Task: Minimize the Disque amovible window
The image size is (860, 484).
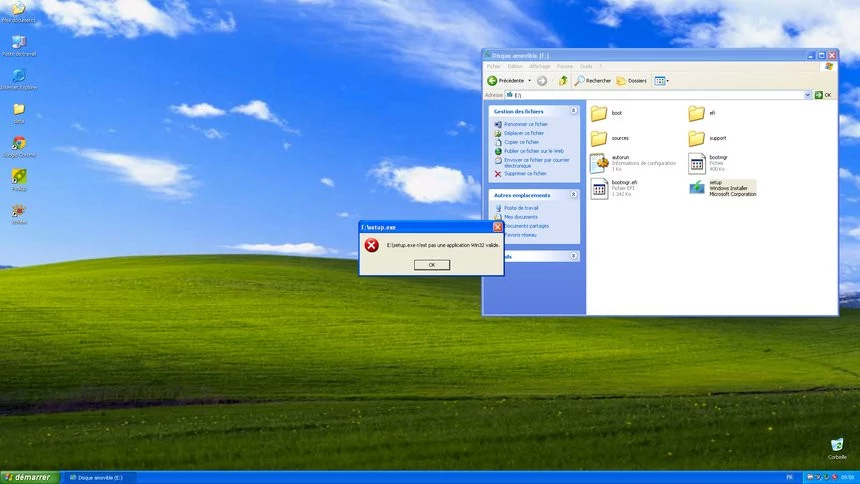Action: (x=811, y=55)
